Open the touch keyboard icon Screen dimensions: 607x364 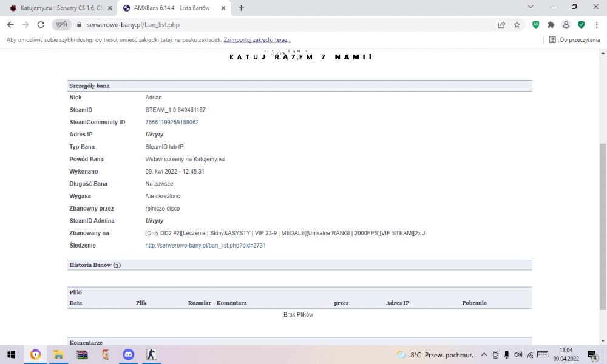[543, 354]
